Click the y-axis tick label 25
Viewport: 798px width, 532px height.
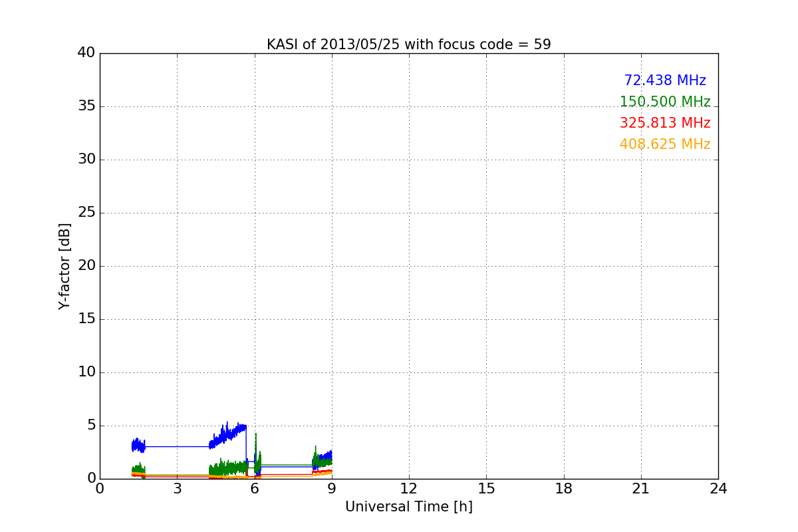(x=86, y=213)
